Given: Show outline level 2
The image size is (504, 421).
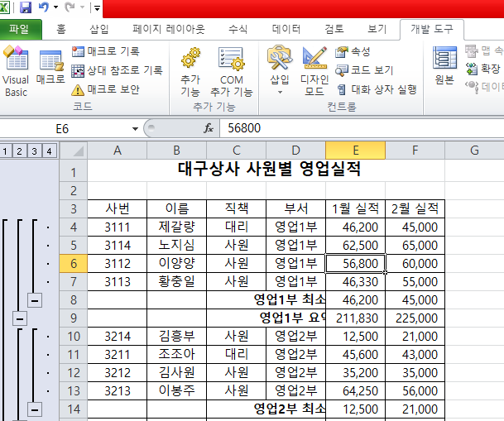Looking at the screenshot, I should (19, 151).
